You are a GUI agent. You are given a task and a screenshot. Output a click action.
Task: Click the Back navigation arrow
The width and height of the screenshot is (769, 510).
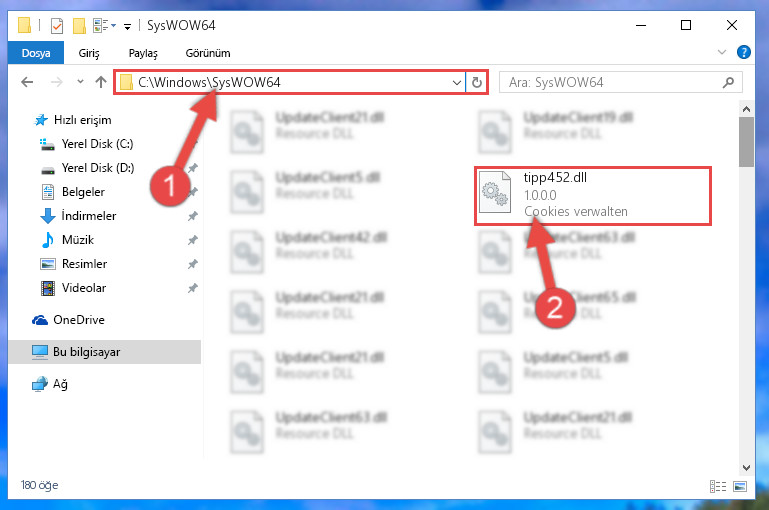point(27,82)
